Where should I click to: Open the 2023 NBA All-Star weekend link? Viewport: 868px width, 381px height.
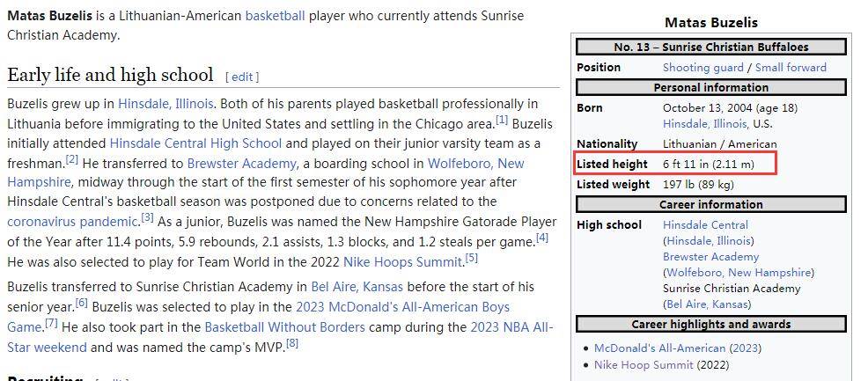pos(511,326)
